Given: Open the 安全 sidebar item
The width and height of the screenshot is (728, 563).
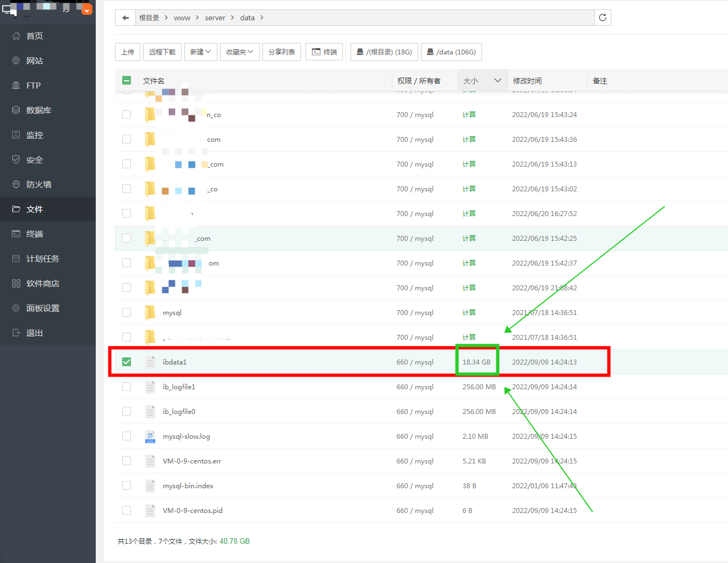Looking at the screenshot, I should 48,159.
